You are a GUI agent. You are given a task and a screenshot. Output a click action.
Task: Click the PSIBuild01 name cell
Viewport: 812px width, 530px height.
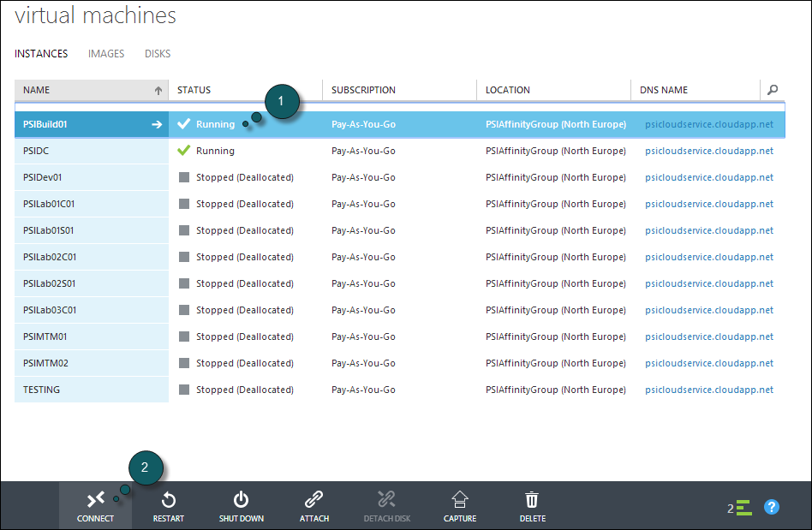pos(92,124)
